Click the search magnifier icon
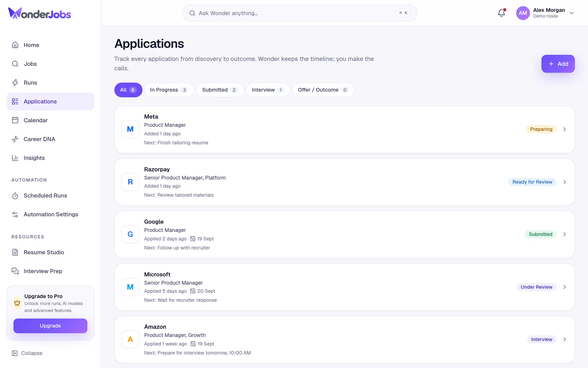Viewport: 588px width, 368px height. [x=192, y=13]
